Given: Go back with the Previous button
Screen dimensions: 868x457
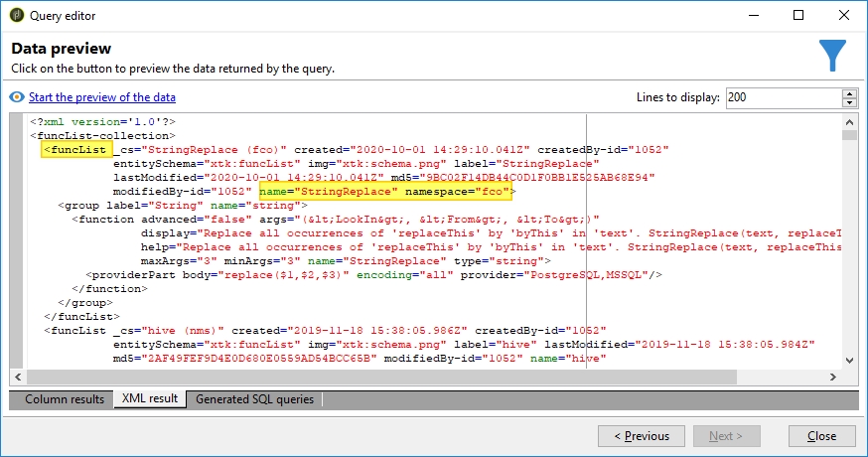Looking at the screenshot, I should click(641, 436).
